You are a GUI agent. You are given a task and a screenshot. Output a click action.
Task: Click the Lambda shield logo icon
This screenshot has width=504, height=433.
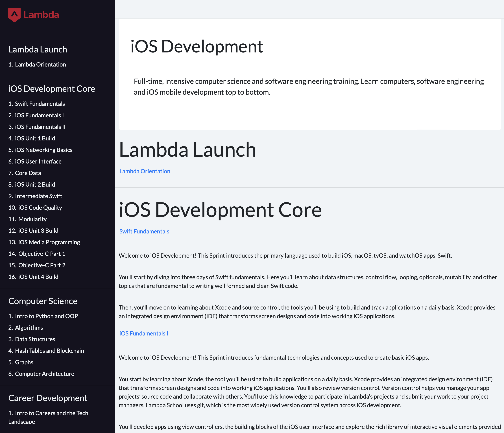pyautogui.click(x=14, y=15)
